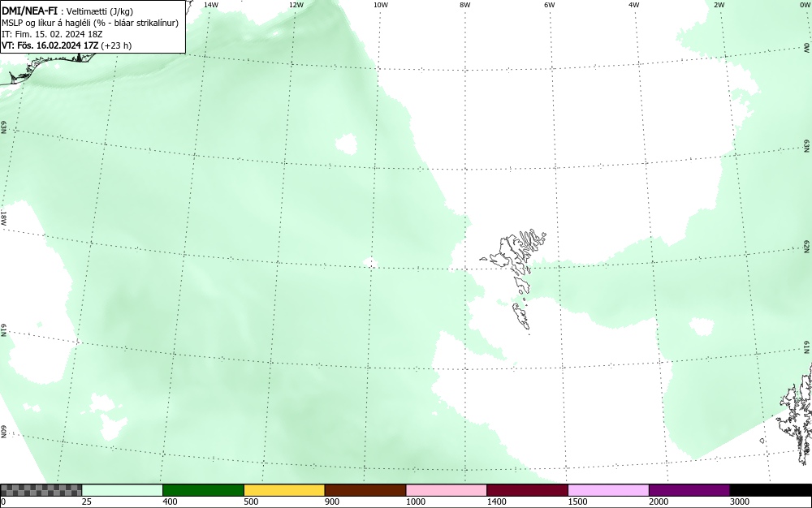The width and height of the screenshot is (812, 508).
Task: Click the legend value 1400
Action: click(x=496, y=502)
